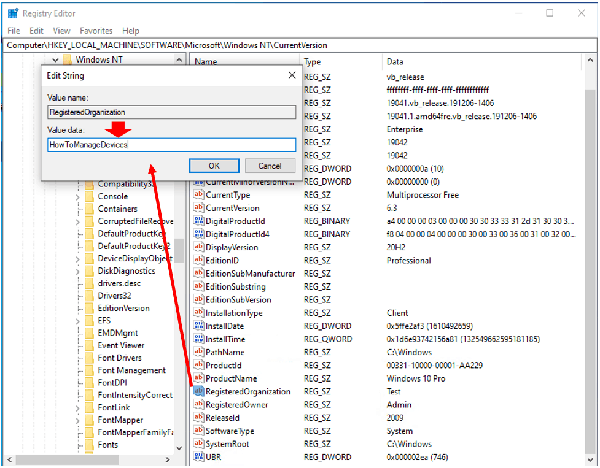
Task: Open the Favorites menu
Action: point(96,31)
